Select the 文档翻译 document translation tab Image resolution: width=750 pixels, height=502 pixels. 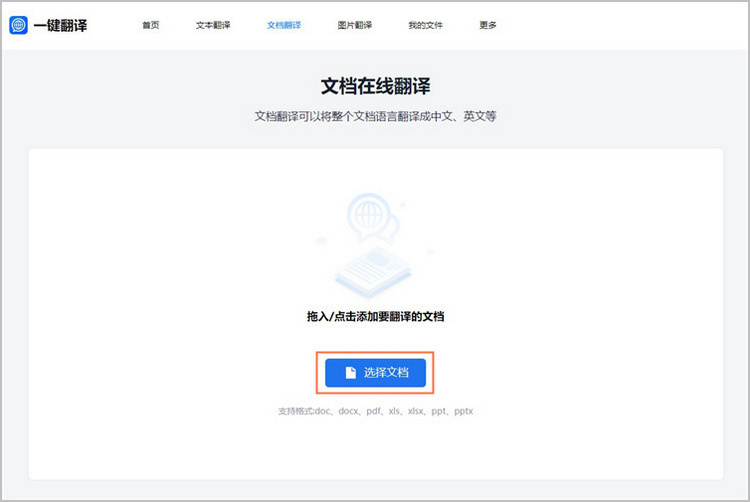[284, 25]
